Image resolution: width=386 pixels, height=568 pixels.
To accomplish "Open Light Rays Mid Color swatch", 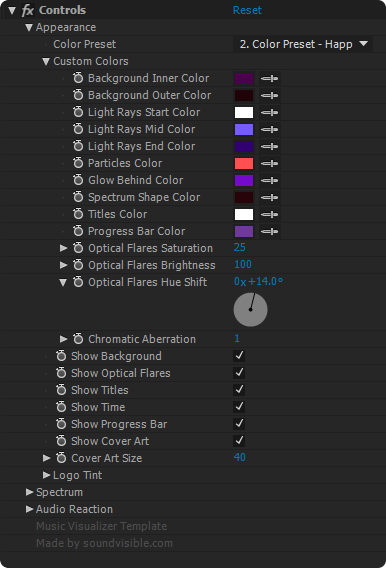I will 244,129.
